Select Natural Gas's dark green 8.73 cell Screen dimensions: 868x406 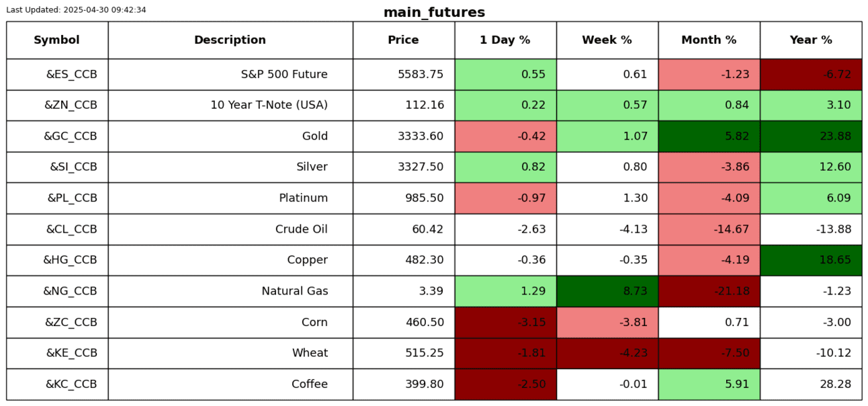tap(607, 291)
